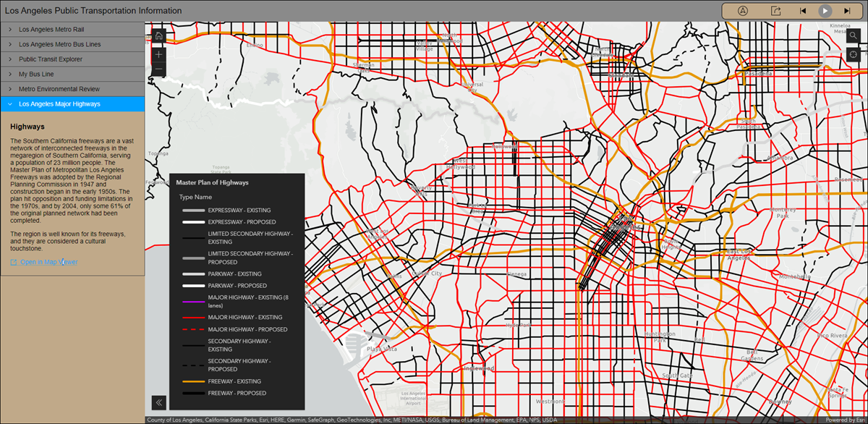Image resolution: width=868 pixels, height=424 pixels.
Task: Go to the previous section
Action: pos(803,11)
